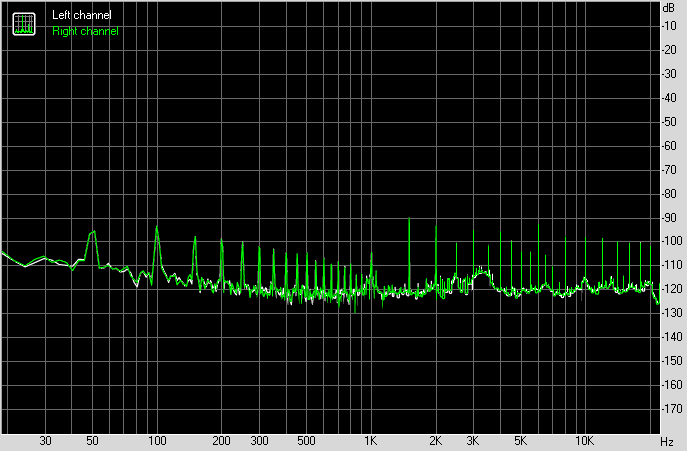Click the 5K frequency label
This screenshot has height=451, width=687.
[x=520, y=441]
